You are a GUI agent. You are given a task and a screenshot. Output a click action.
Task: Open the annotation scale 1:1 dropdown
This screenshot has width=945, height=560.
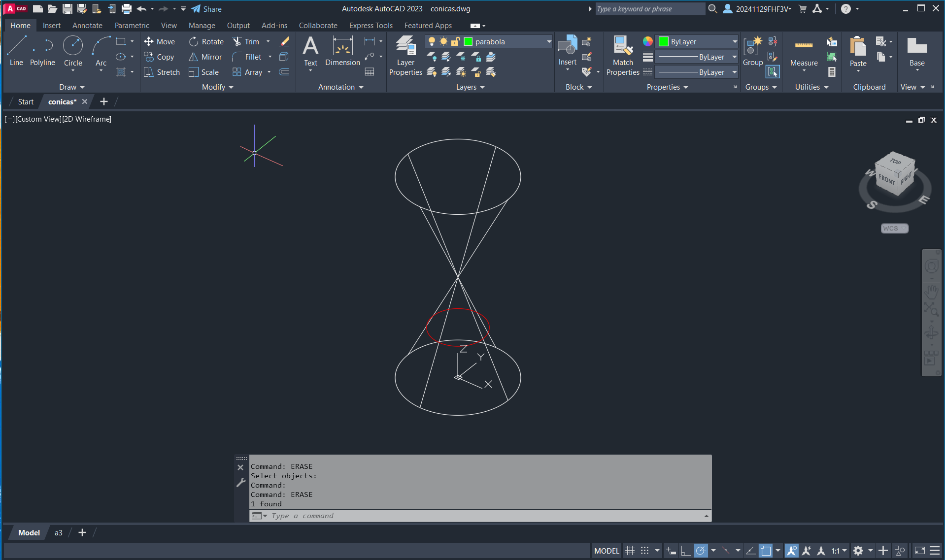tap(840, 551)
